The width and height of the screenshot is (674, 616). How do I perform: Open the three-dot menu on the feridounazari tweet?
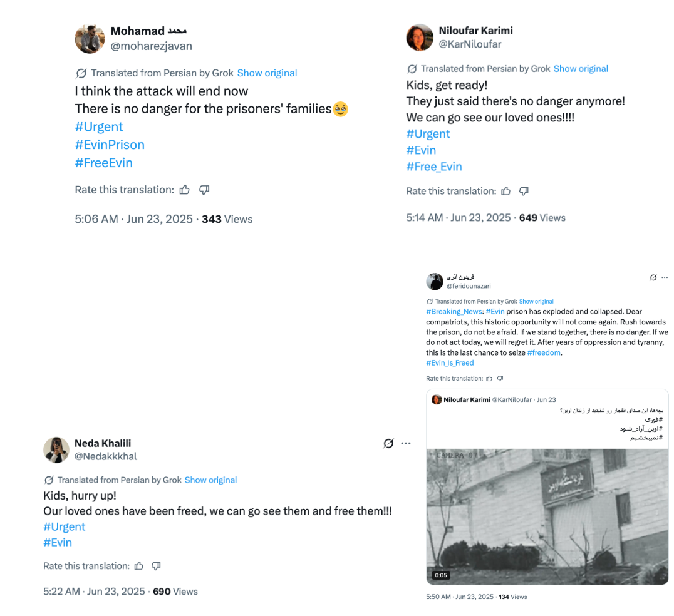(x=665, y=277)
